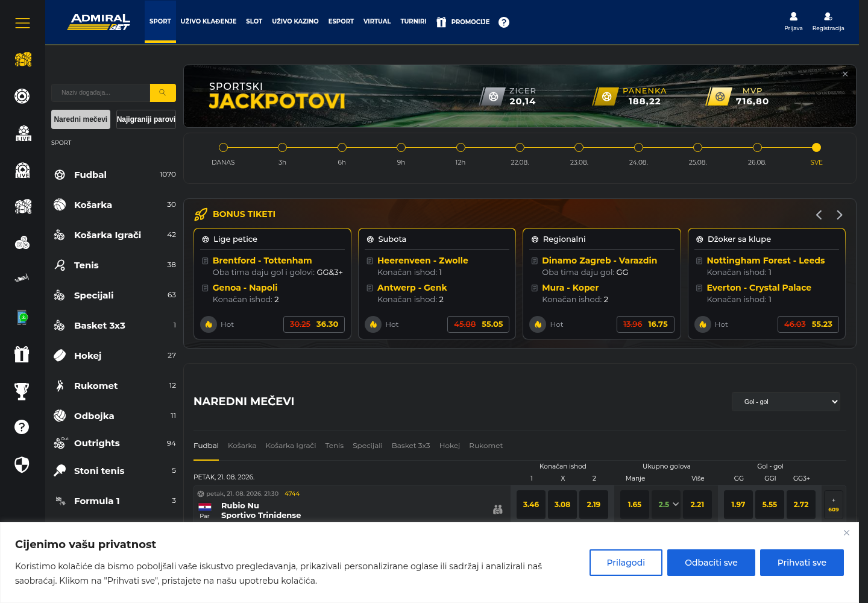Image resolution: width=868 pixels, height=603 pixels.
Task: Toggle the Najigraniji parovi list view
Action: pyautogui.click(x=146, y=119)
